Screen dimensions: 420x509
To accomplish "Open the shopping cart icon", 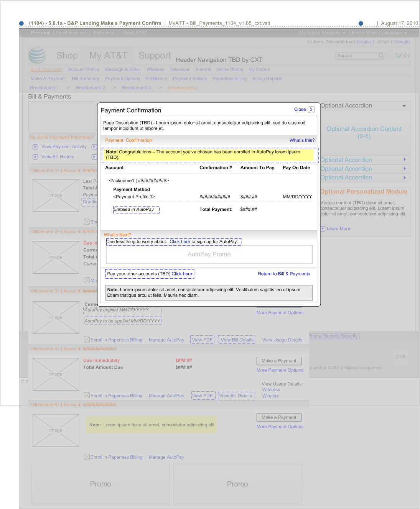I will tap(398, 56).
